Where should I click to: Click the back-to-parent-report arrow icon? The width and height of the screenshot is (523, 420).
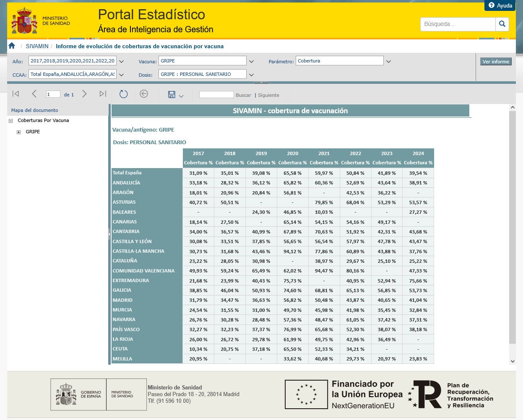pyautogui.click(x=144, y=94)
